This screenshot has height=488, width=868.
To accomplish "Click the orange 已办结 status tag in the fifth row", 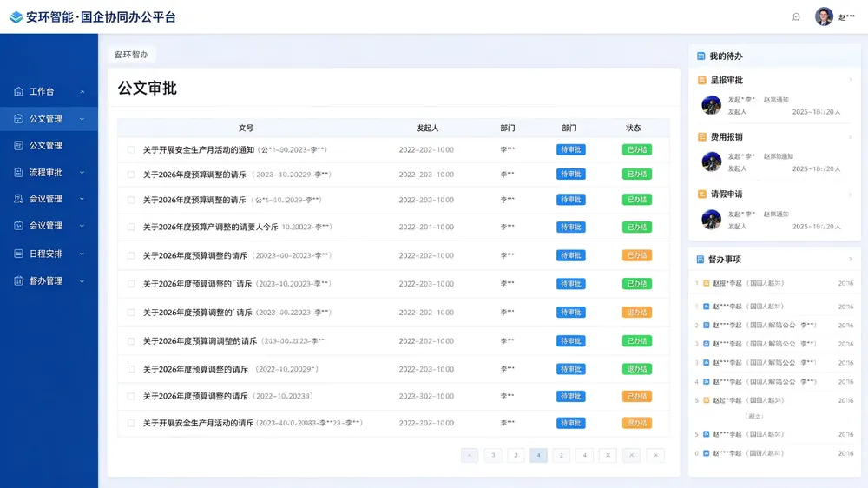I will click(x=636, y=255).
